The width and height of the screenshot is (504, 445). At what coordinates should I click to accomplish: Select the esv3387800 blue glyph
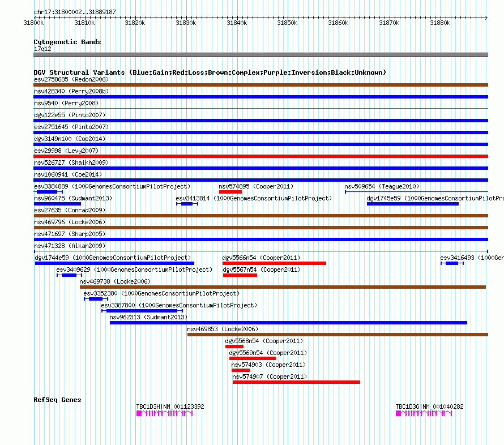(x=142, y=311)
